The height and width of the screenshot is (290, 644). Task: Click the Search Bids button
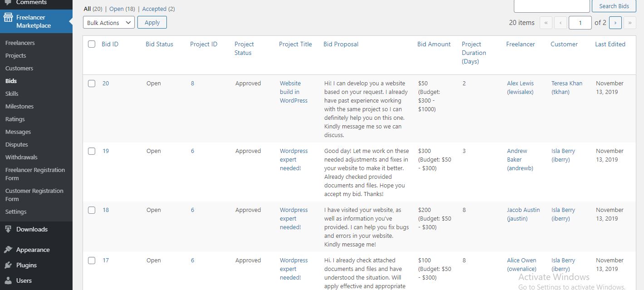(614, 6)
